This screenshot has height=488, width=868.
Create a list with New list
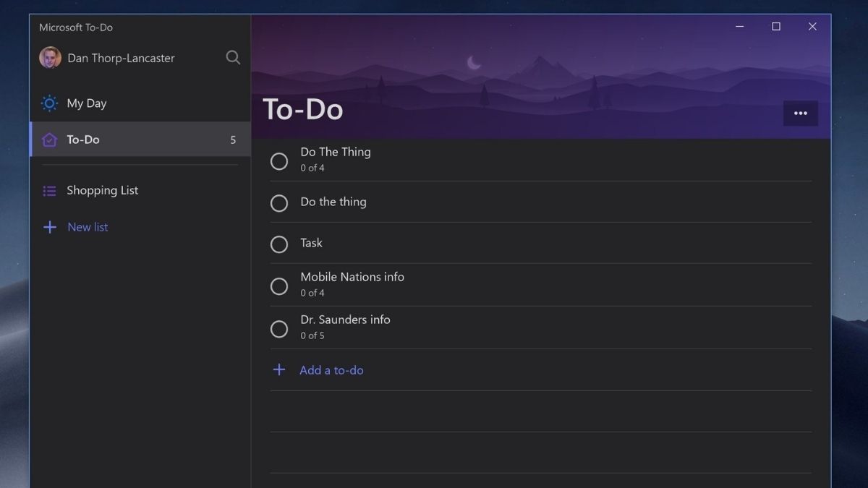140,227
